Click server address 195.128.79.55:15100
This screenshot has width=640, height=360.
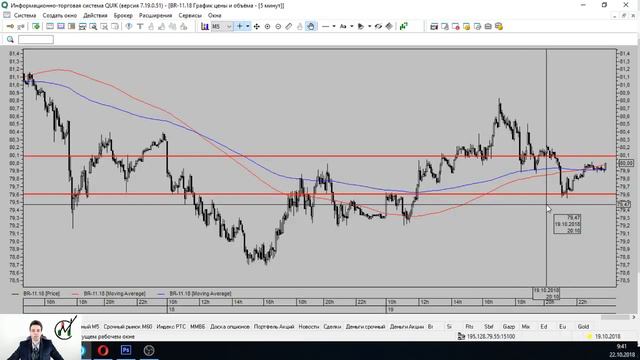[491, 337]
